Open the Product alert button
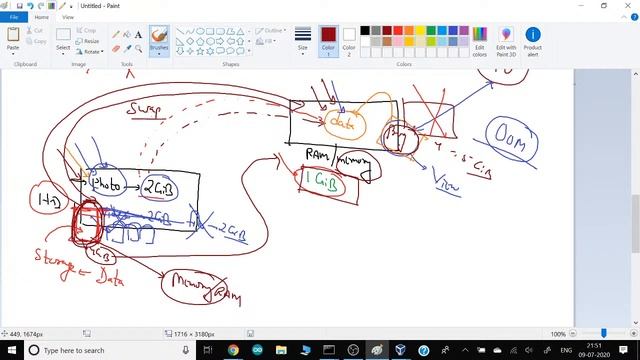This screenshot has width=640, height=360. (533, 42)
